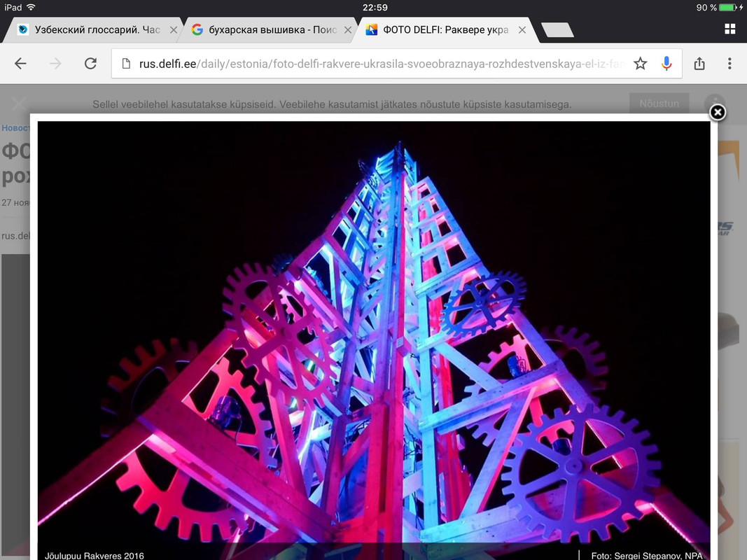The height and width of the screenshot is (560, 747).
Task: Tap the Wi-Fi status icon
Action: 31,7
